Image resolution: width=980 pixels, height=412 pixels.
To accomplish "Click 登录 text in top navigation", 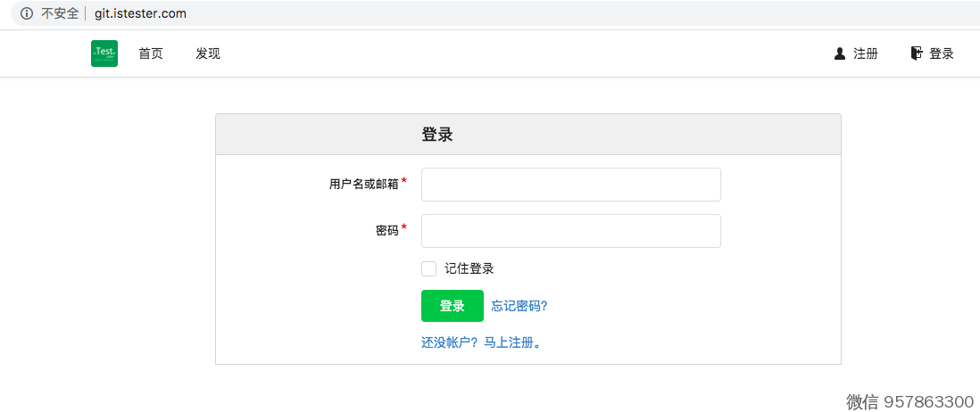I will tap(942, 54).
